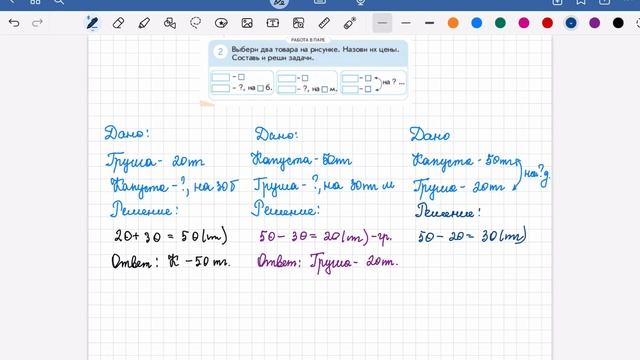
Task: Click the purple '50-30=20(т)' equation
Action: pos(325,237)
